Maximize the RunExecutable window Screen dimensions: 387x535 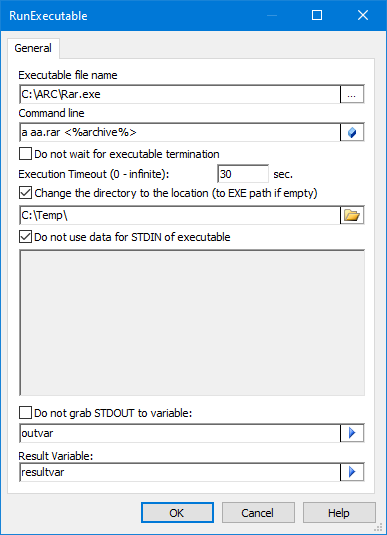[317, 15]
